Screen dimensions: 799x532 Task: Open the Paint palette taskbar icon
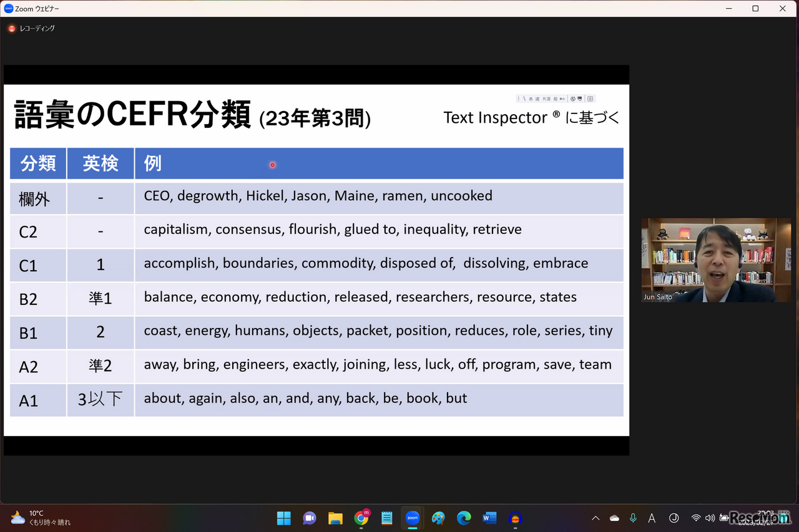[438, 518]
